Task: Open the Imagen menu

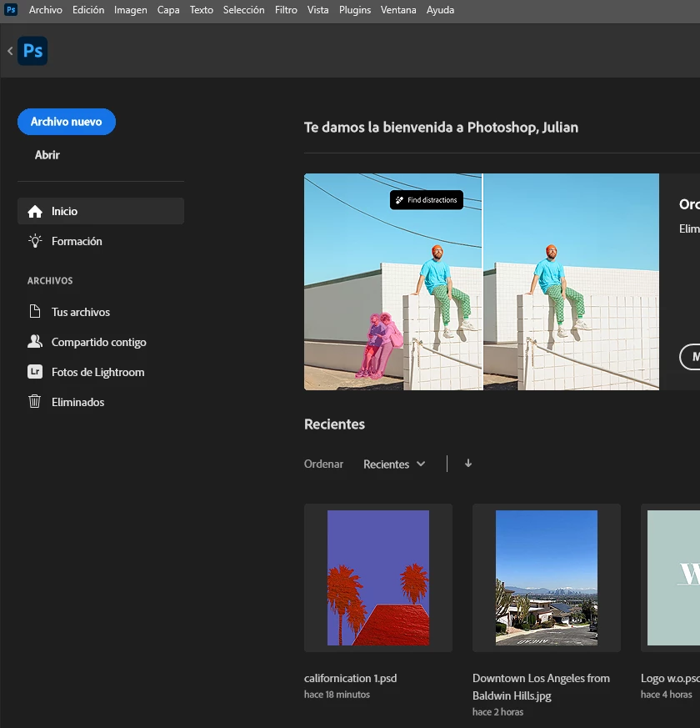Action: click(130, 10)
